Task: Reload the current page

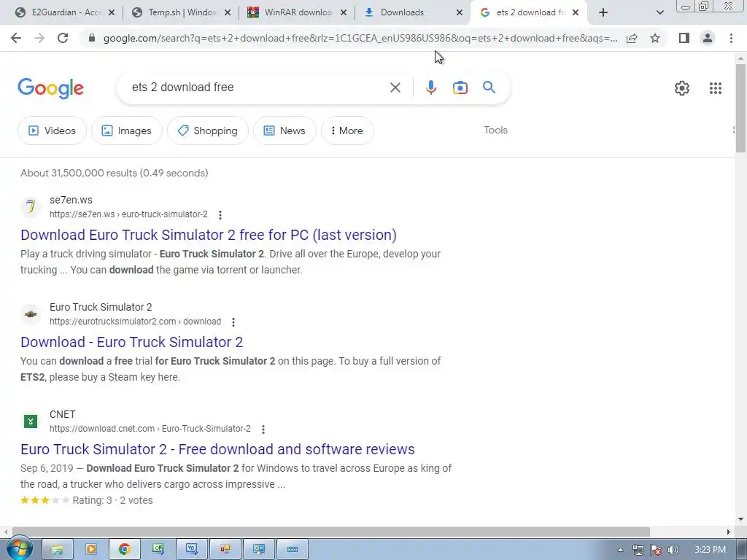Action: coord(63,38)
